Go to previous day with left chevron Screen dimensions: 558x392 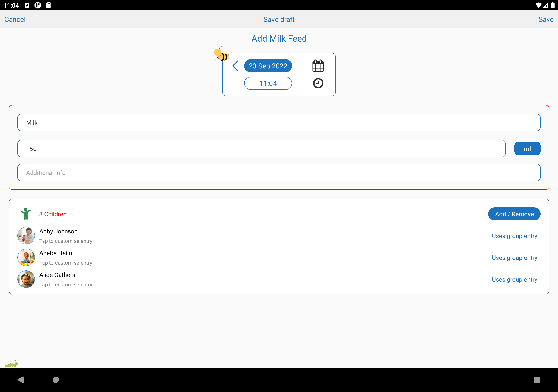tap(235, 66)
